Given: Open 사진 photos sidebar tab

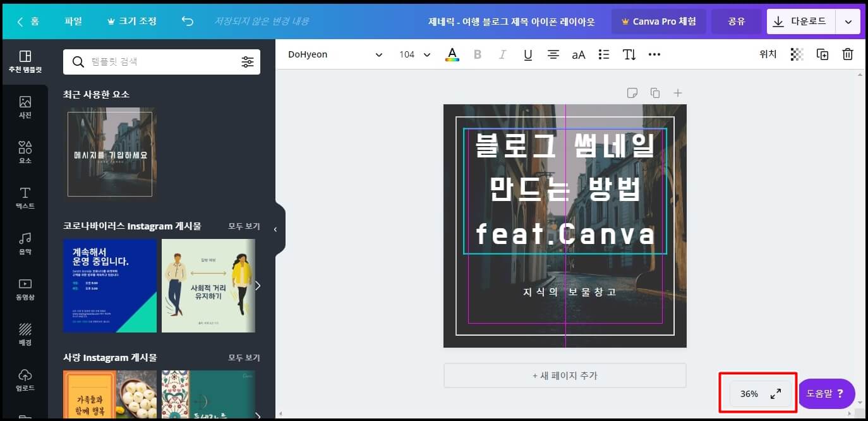Looking at the screenshot, I should coord(25,107).
